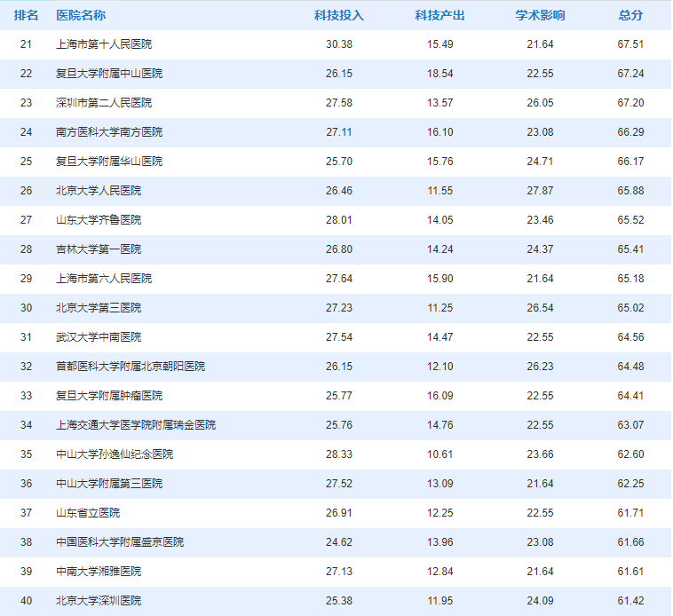Select hospital 中国医科大学附属盛京医院

(120, 542)
